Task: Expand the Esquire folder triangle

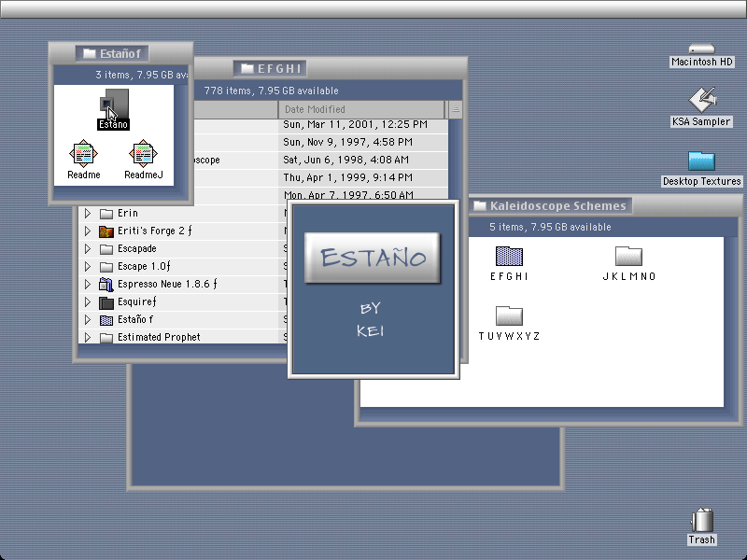Action: pyautogui.click(x=88, y=302)
